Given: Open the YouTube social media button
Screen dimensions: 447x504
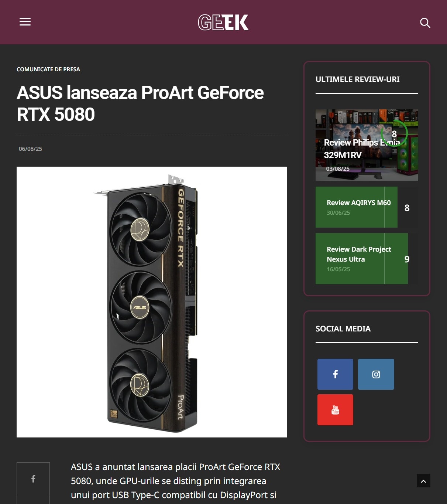Looking at the screenshot, I should [335, 410].
